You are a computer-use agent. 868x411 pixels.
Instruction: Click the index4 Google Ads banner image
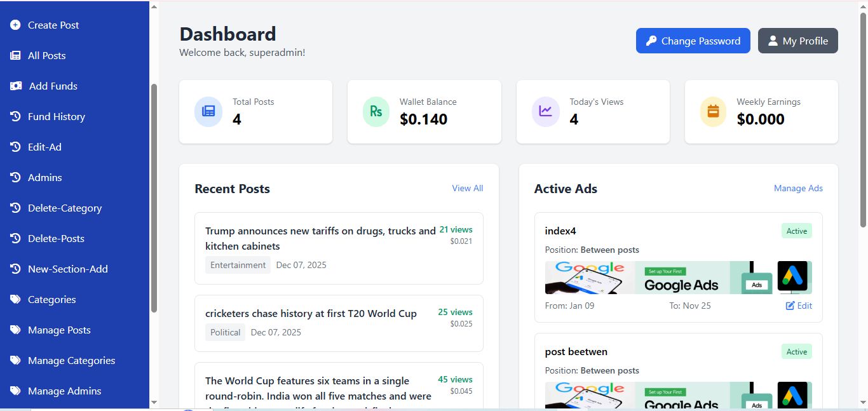pos(678,278)
